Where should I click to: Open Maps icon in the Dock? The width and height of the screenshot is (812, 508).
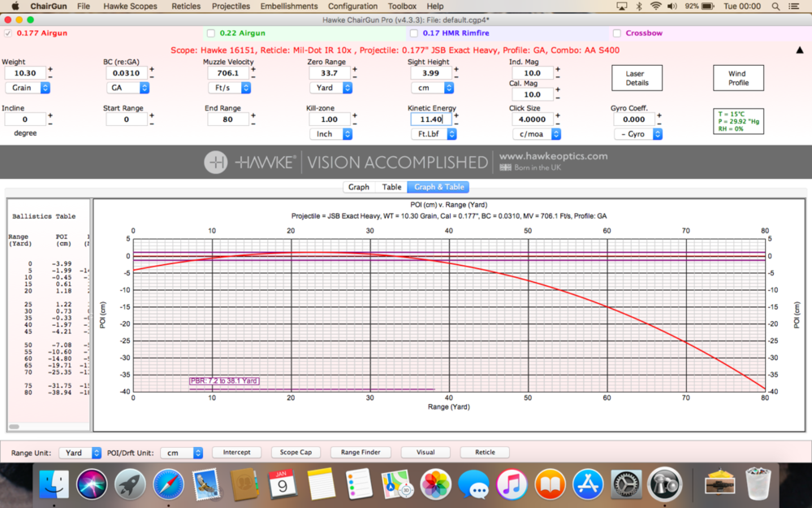(x=397, y=484)
